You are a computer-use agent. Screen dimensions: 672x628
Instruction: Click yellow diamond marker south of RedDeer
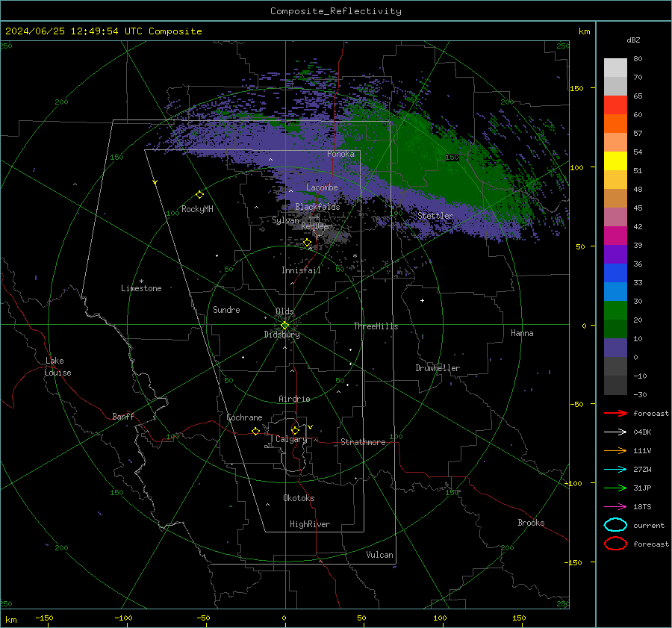coord(308,243)
